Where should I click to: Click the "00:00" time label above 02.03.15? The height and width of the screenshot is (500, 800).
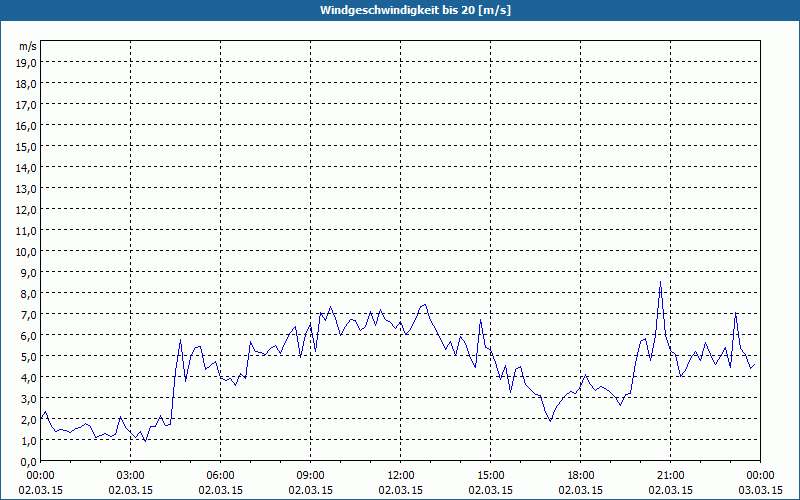(41, 476)
